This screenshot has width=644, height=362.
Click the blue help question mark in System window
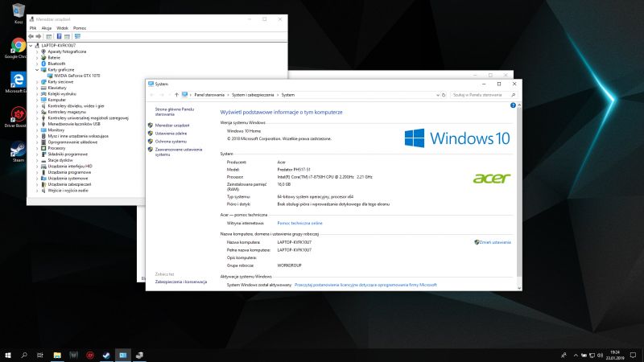click(x=513, y=105)
